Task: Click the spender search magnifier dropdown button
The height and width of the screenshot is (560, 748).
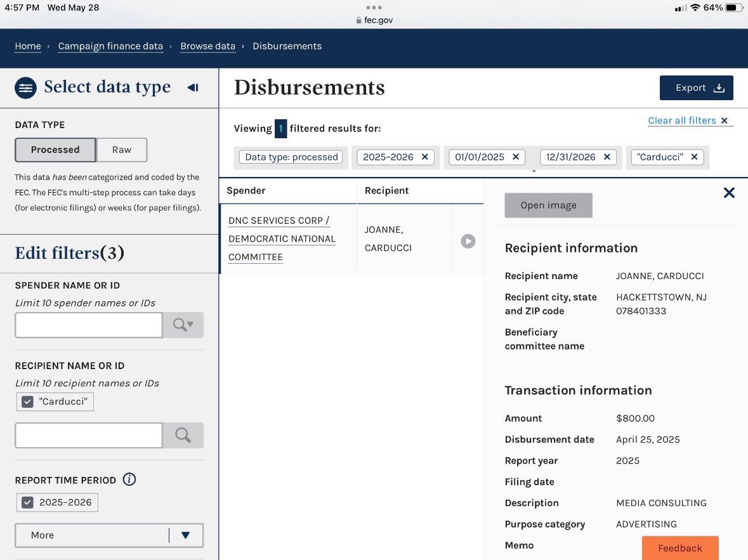Action: (183, 325)
